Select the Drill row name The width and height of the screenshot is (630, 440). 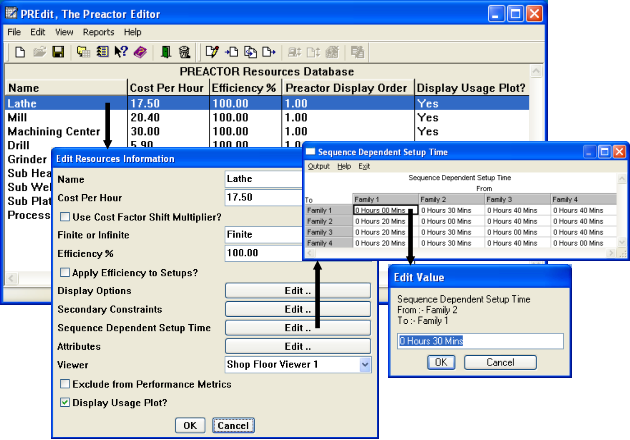[18, 145]
